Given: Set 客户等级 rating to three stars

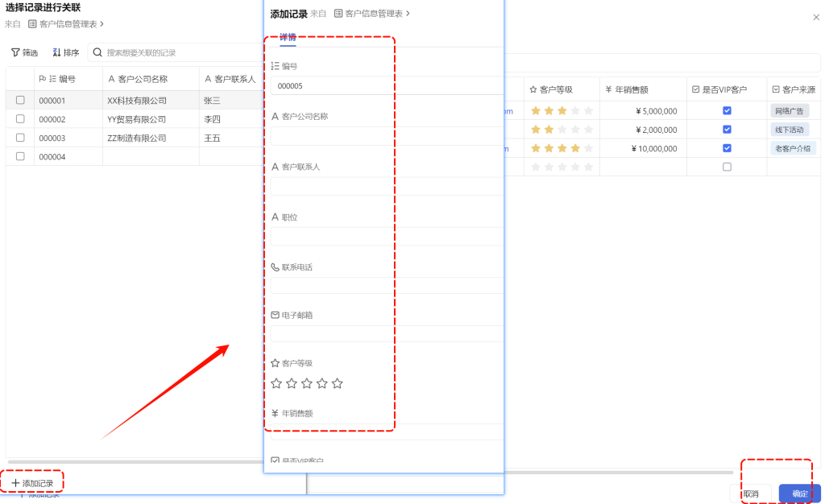Looking at the screenshot, I should tap(307, 384).
